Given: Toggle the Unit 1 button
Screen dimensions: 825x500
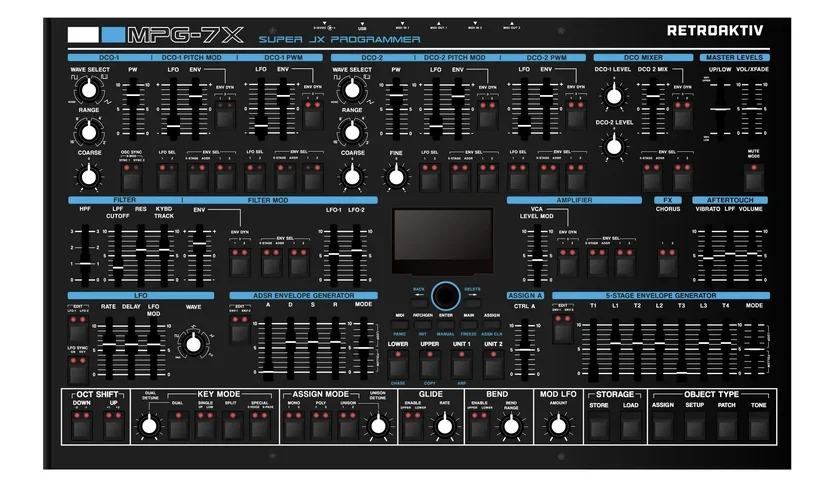Looking at the screenshot, I should (461, 364).
